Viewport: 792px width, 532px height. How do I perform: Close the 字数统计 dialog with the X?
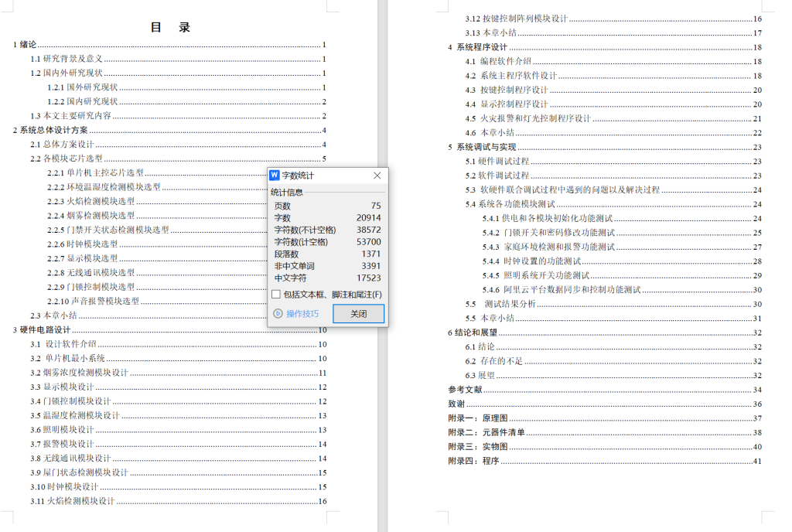coord(377,176)
